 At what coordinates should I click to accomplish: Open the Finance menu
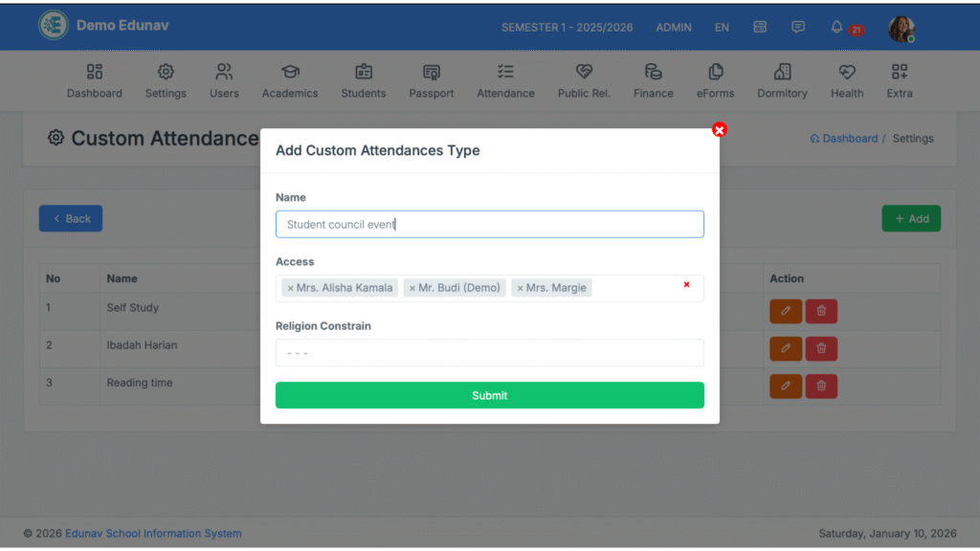[653, 80]
